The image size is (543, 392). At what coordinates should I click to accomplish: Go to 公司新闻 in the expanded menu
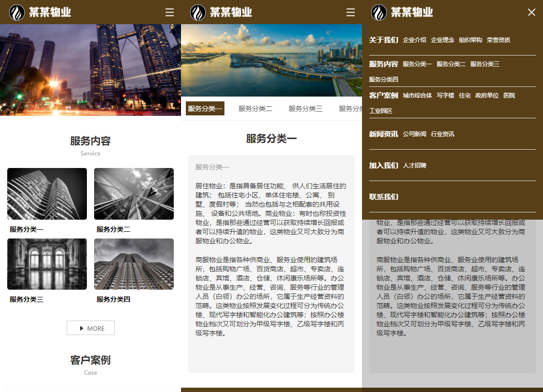tap(415, 134)
